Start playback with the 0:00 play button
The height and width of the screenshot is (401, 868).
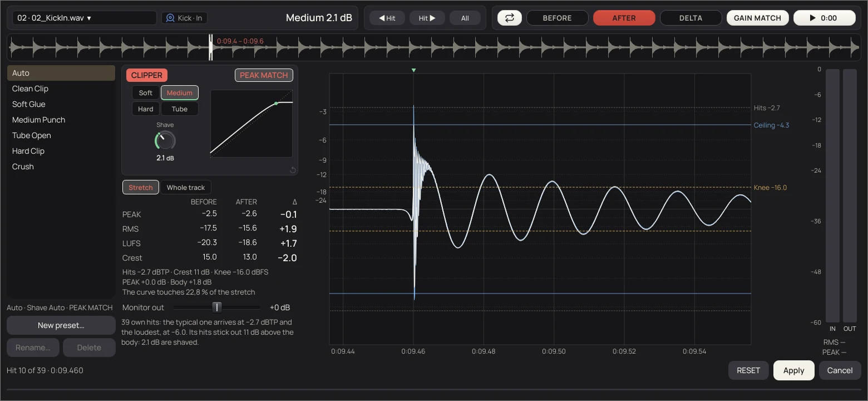coord(824,18)
